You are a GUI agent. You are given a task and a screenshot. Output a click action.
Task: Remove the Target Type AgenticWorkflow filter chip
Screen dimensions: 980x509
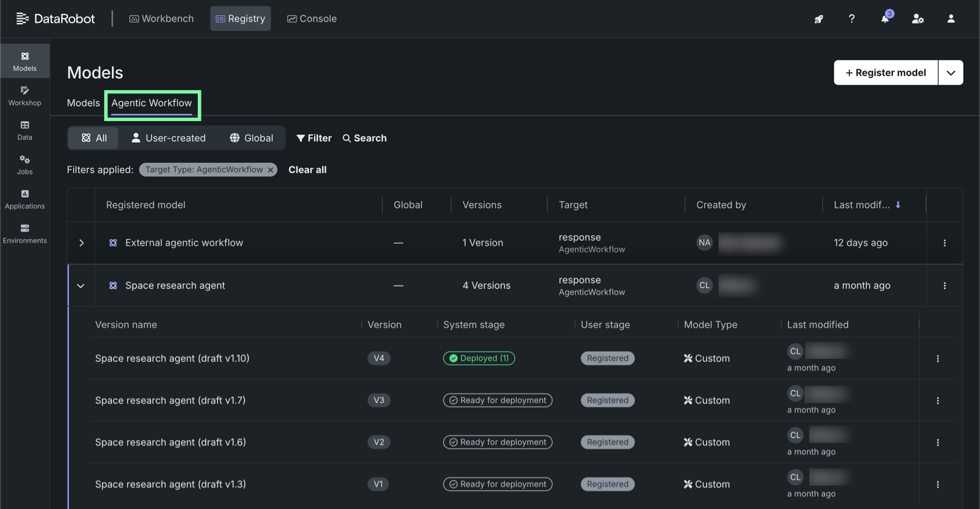[270, 170]
